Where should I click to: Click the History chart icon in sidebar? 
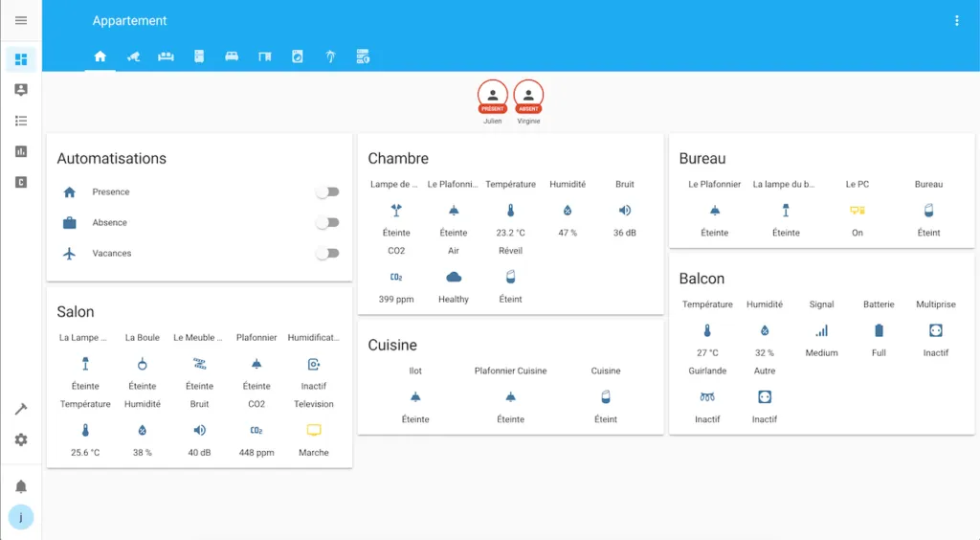21,151
